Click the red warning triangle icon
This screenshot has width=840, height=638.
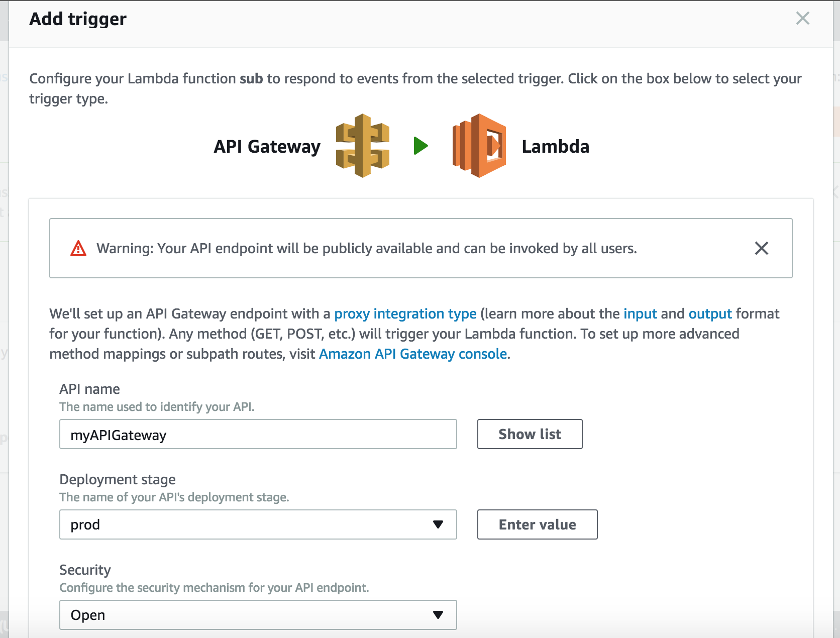tap(78, 248)
